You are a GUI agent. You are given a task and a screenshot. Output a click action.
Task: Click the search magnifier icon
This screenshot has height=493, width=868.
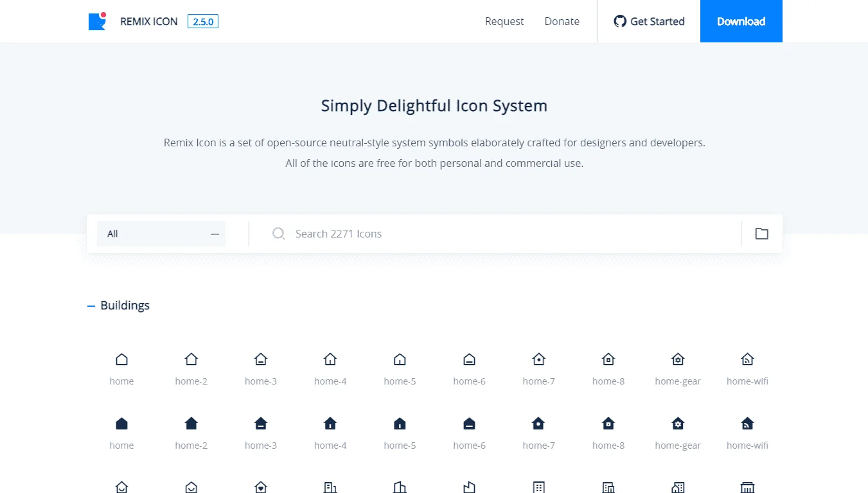pyautogui.click(x=278, y=234)
